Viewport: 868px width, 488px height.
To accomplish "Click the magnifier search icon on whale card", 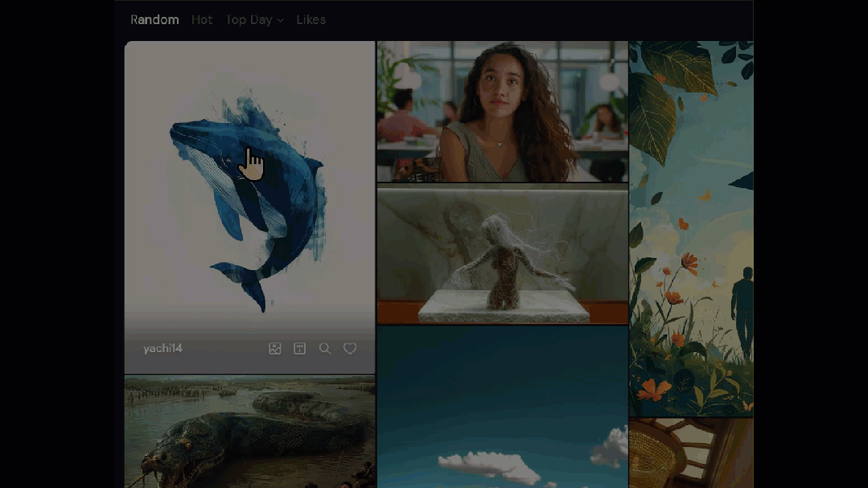I will [325, 349].
